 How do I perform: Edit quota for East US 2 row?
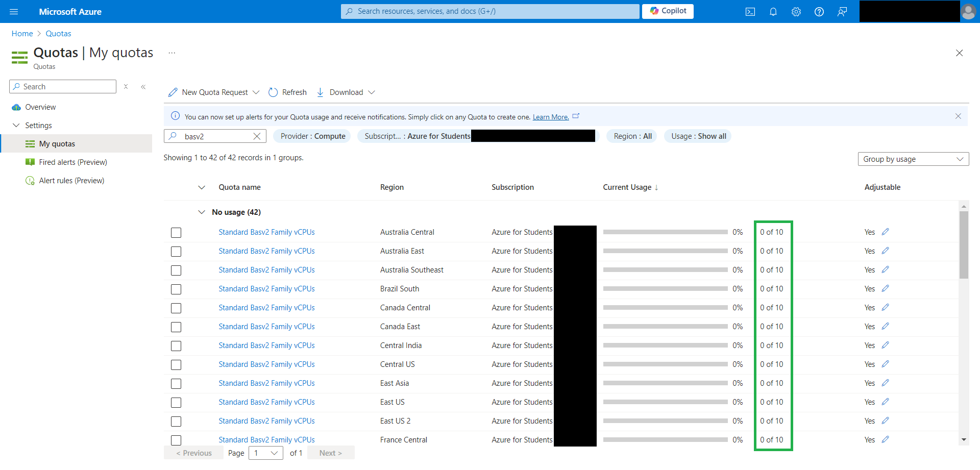pyautogui.click(x=885, y=420)
